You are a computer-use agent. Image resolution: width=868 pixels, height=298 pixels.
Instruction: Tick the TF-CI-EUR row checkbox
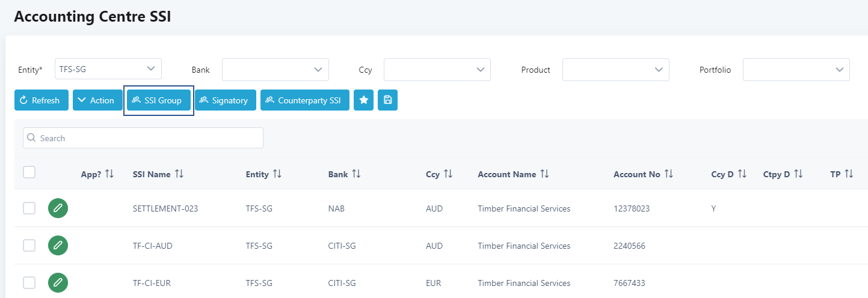[29, 283]
